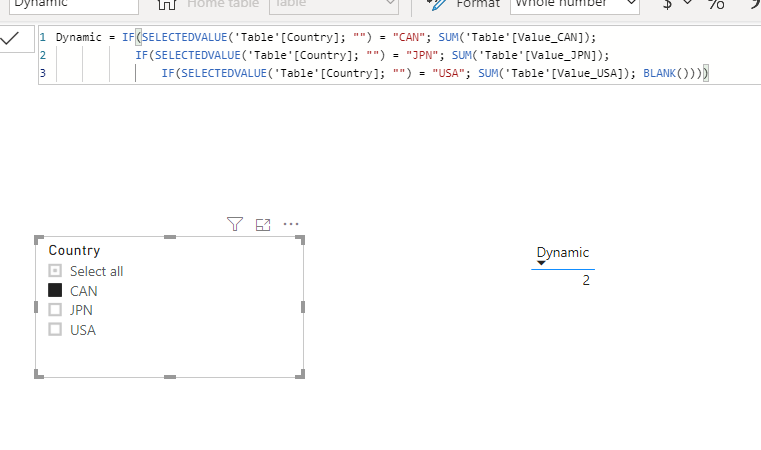Click the "CAN" string in formula
The width and height of the screenshot is (761, 450).
point(409,37)
